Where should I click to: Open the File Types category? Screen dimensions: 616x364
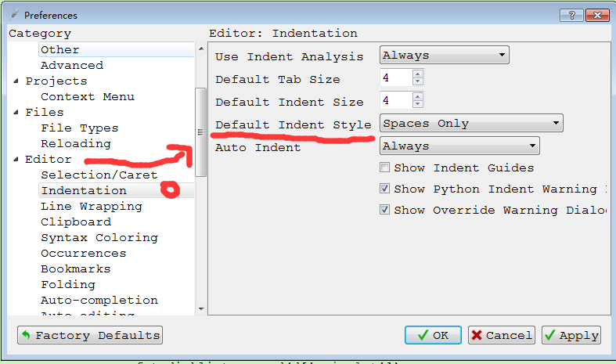tap(79, 128)
